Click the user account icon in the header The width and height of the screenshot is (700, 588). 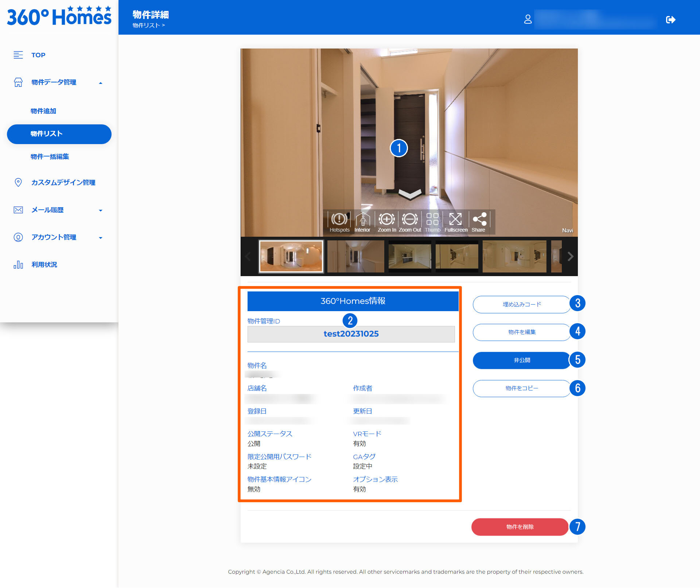528,19
